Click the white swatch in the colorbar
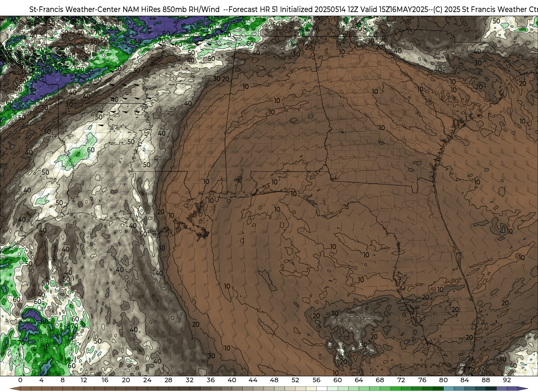The height and width of the screenshot is (392, 538). (x=322, y=389)
